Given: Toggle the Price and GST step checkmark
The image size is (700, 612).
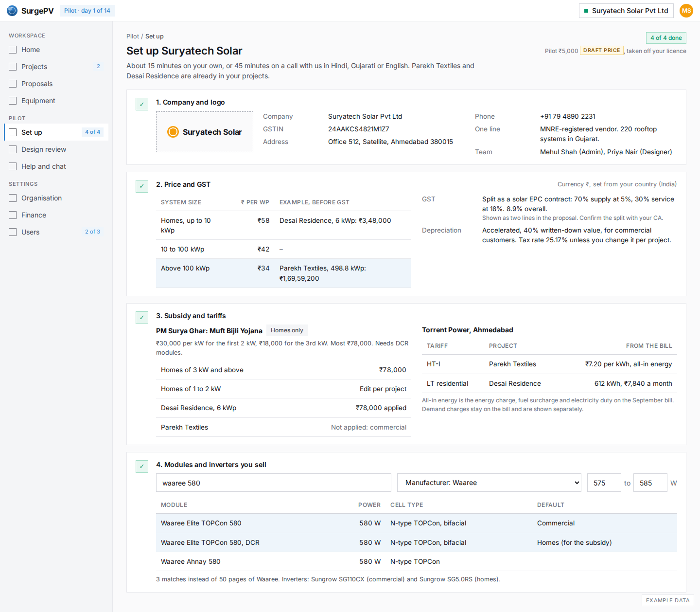Looking at the screenshot, I should click(142, 186).
